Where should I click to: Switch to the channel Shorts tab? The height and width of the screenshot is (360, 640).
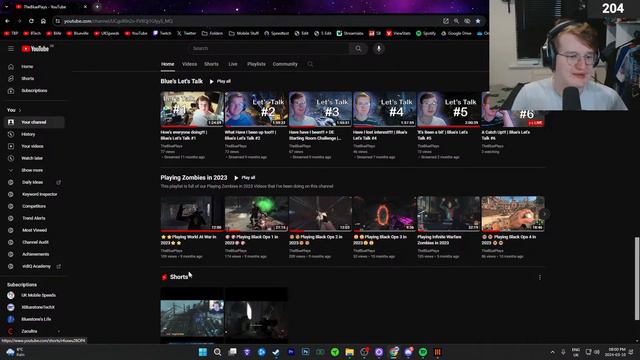pos(211,64)
